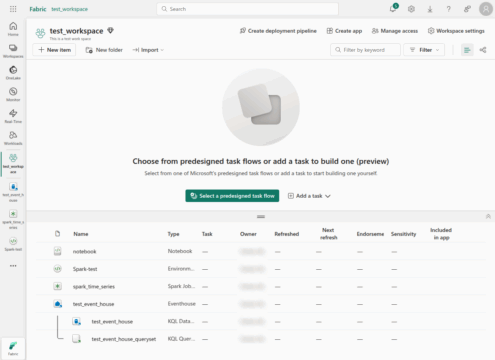Focus the top Search box
This screenshot has height=360, width=495.
[x=247, y=9]
